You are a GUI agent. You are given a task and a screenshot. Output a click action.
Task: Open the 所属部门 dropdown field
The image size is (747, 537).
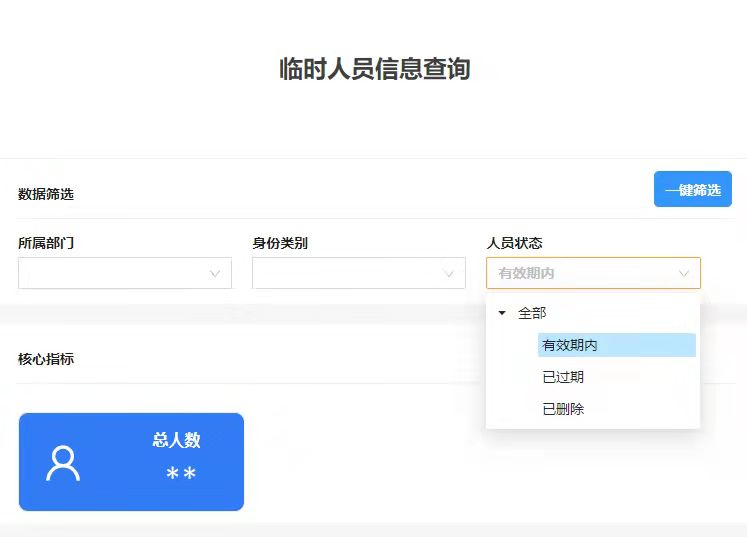[114, 273]
